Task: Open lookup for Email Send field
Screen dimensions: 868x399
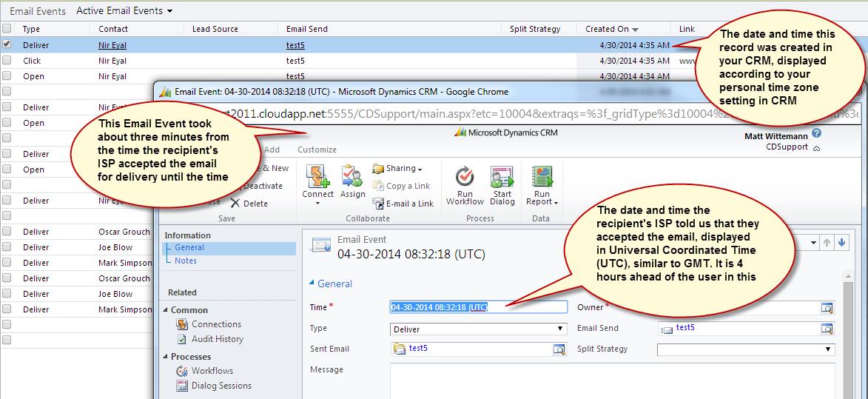Action: click(x=827, y=329)
